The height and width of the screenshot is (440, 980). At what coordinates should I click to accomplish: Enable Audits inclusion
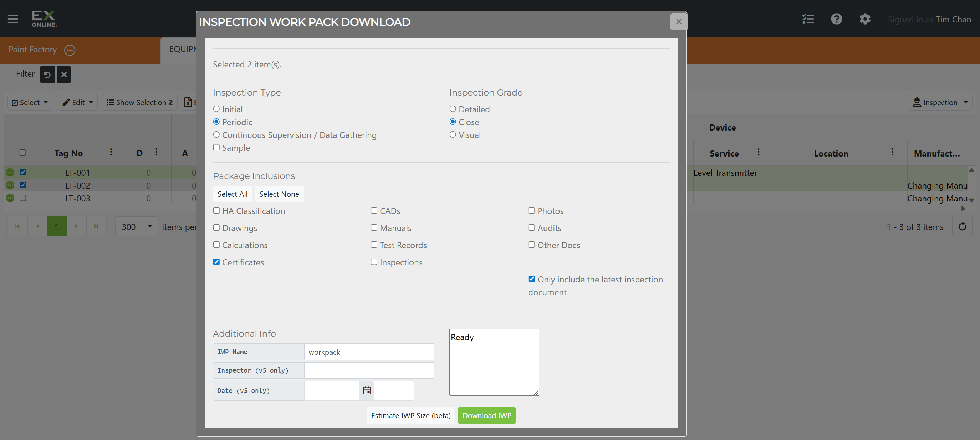pos(531,227)
